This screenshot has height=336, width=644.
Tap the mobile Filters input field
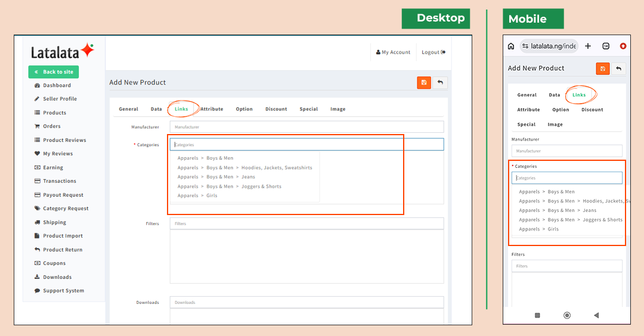(567, 266)
